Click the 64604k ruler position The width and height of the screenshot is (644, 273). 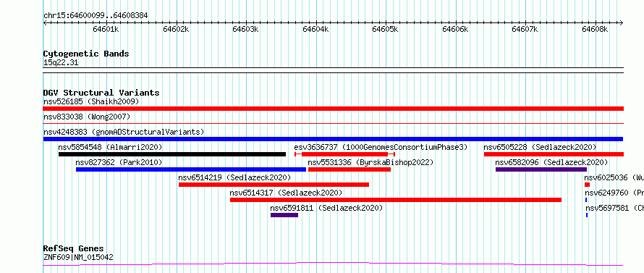pos(315,29)
